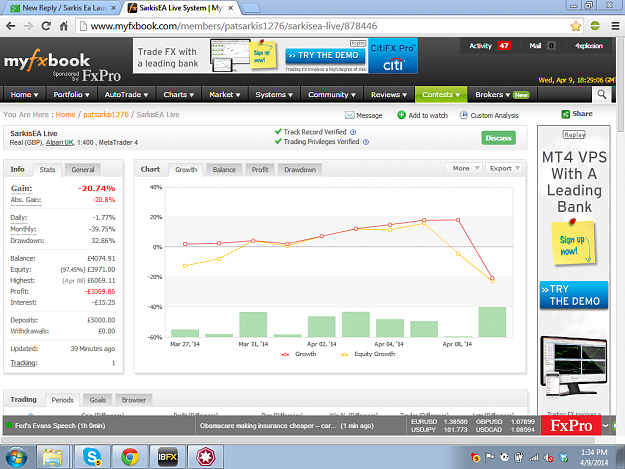Switch to New Reply browser tab
This screenshot has height=469, width=625.
click(63, 8)
